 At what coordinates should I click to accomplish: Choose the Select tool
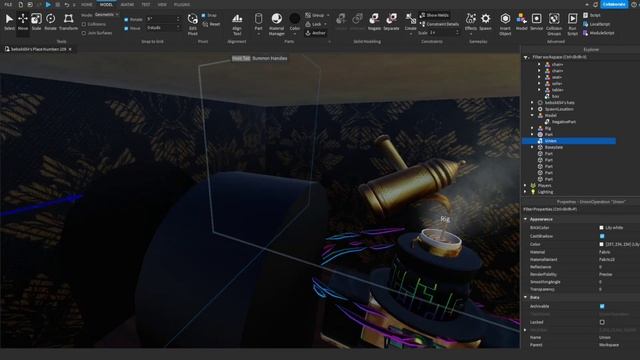pos(9,22)
